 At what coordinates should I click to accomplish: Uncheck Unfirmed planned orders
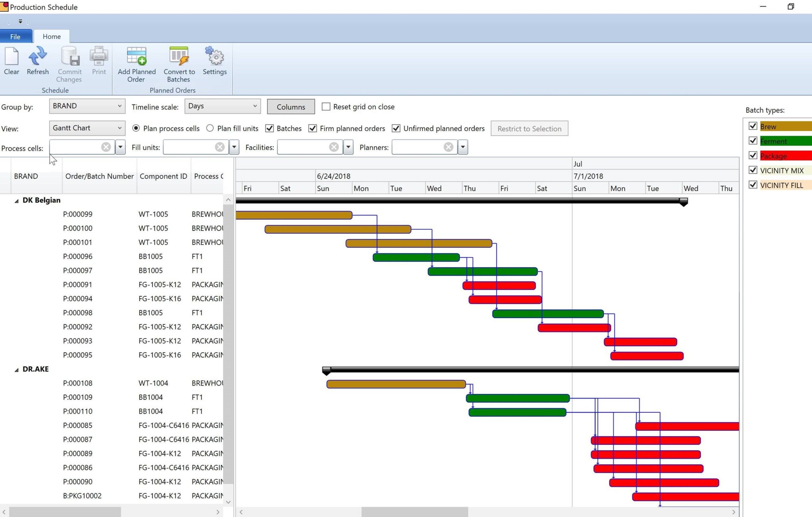pyautogui.click(x=396, y=128)
